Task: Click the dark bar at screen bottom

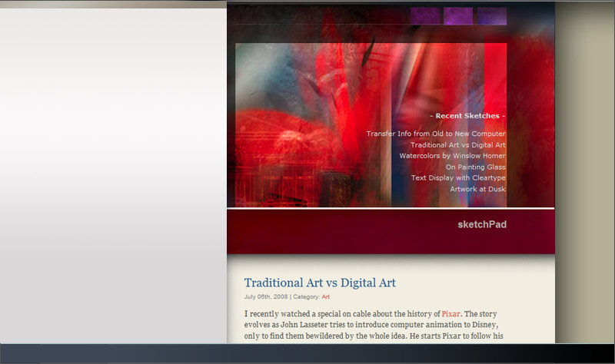Action: (x=307, y=354)
